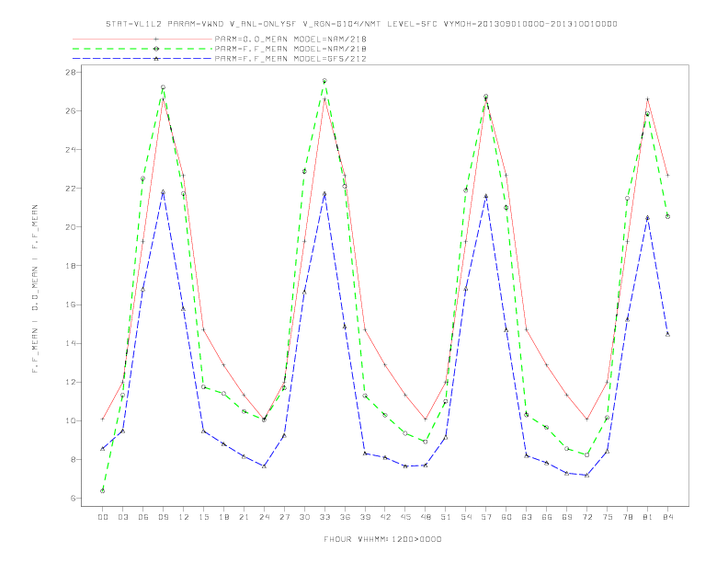The image size is (728, 563).
Task: Click x-axis hour label 69
Action: point(567,517)
